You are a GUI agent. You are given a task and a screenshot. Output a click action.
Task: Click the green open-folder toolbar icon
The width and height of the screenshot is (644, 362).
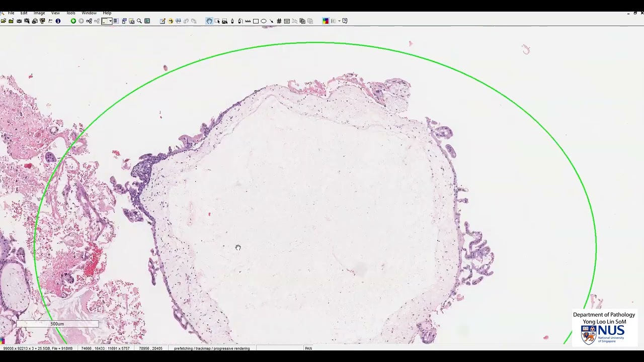tap(11, 21)
